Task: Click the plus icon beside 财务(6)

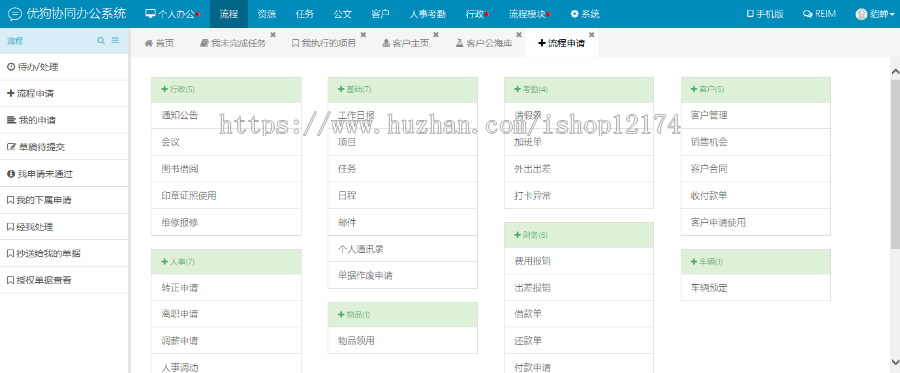Action: tap(518, 235)
